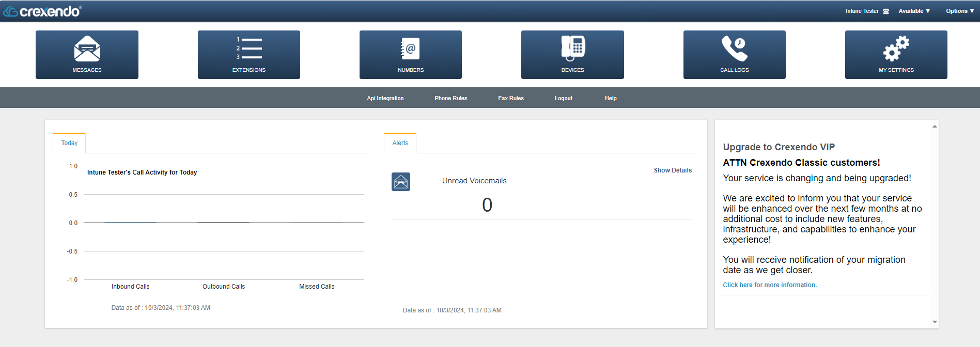The image size is (980, 347).
Task: Open the My Settings gears tile
Action: pos(896,55)
